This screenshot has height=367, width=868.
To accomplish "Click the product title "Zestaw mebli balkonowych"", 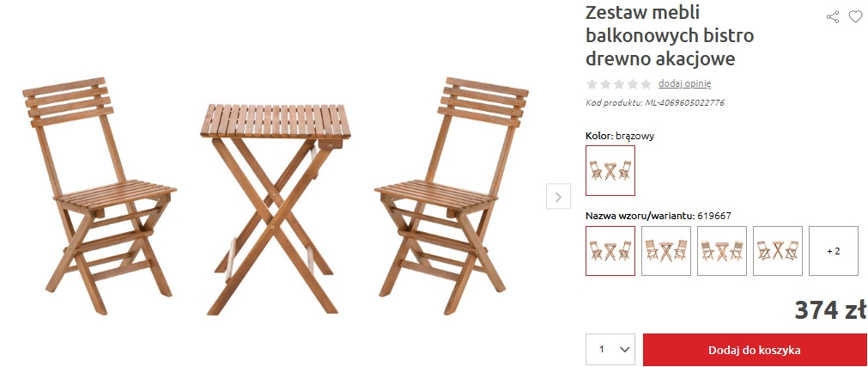I will 670,23.
